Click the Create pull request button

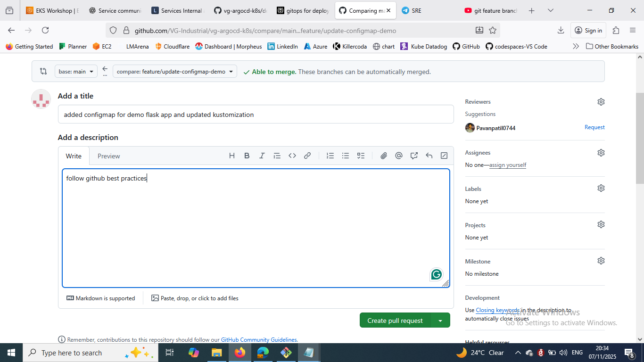pyautogui.click(x=395, y=321)
